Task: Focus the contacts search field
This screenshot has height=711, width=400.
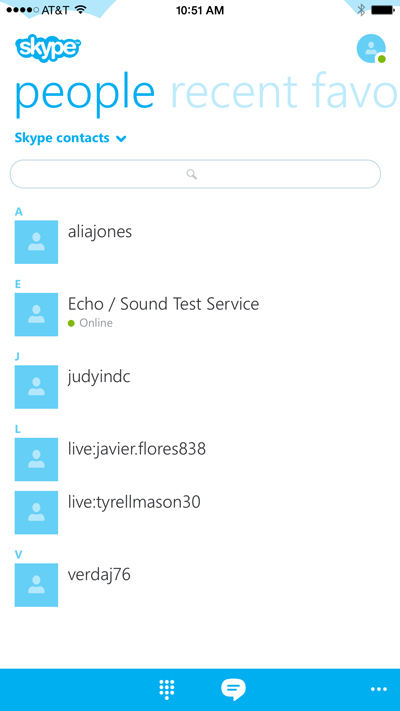Action: [195, 174]
